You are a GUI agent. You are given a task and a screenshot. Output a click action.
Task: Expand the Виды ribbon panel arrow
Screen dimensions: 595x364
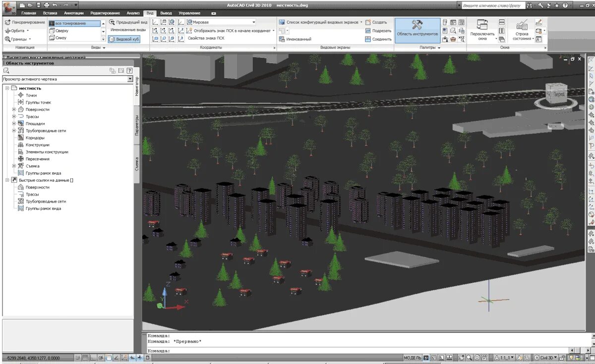104,48
